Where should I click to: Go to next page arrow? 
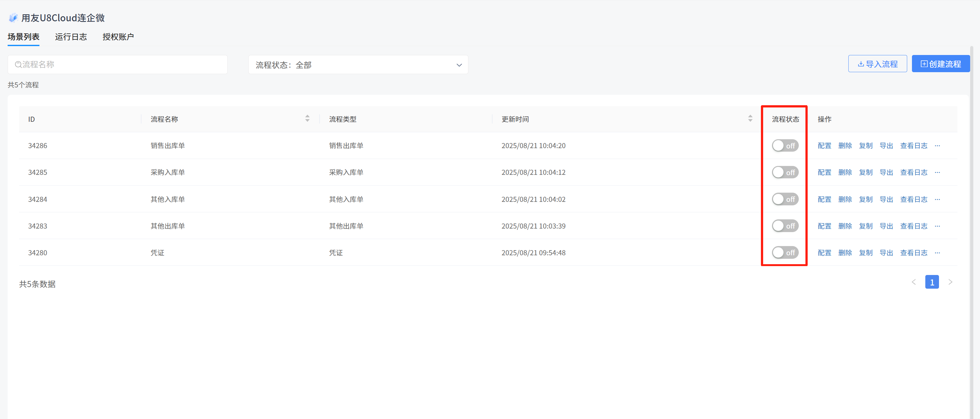tap(950, 282)
